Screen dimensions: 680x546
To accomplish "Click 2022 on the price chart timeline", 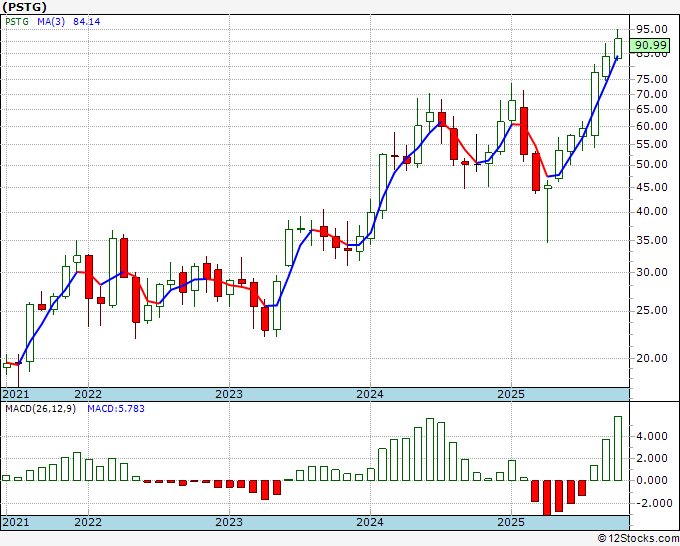I will coord(88,394).
